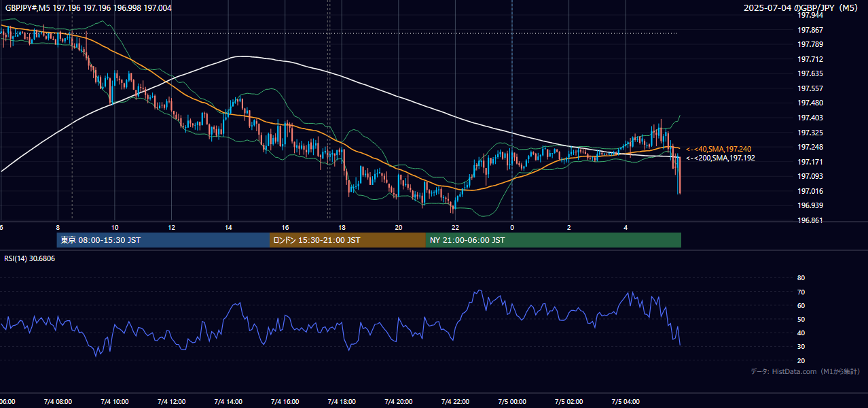Click RSI scale label 60
Image resolution: width=868 pixels, height=408 pixels.
coord(801,305)
